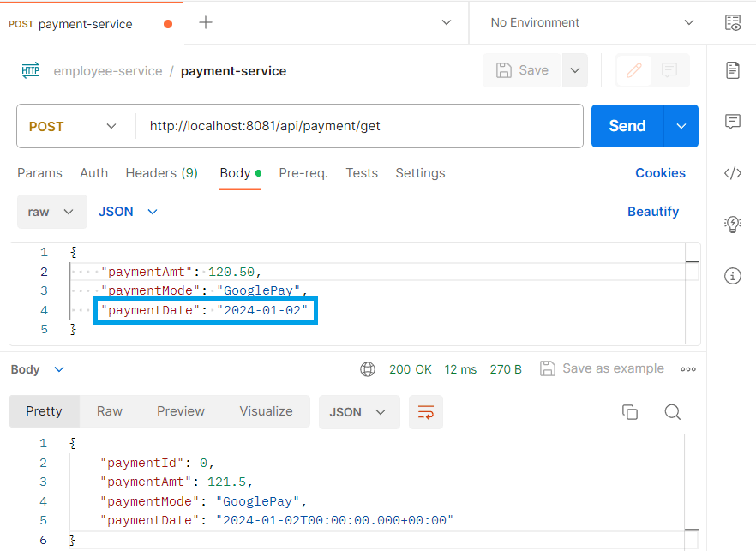Click the comment icon beside pencil
The height and width of the screenshot is (551, 756).
click(x=669, y=70)
